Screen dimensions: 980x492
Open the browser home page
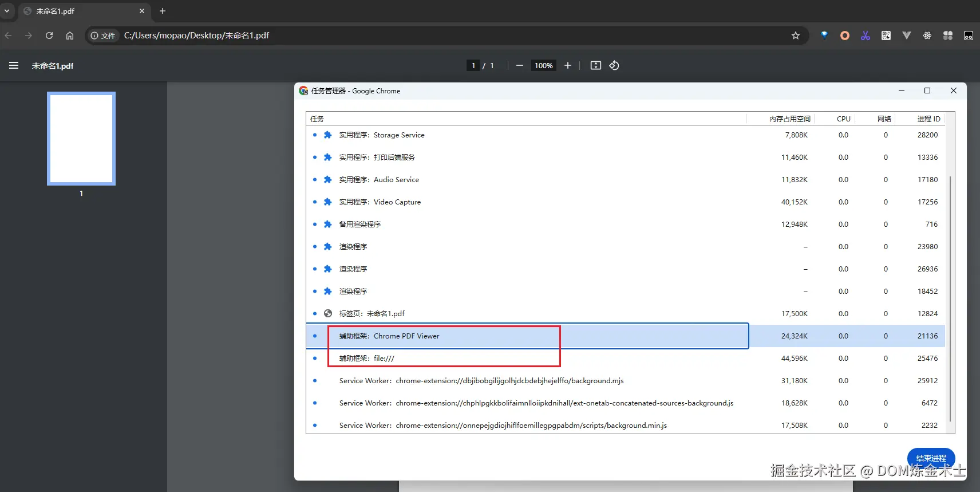(70, 36)
